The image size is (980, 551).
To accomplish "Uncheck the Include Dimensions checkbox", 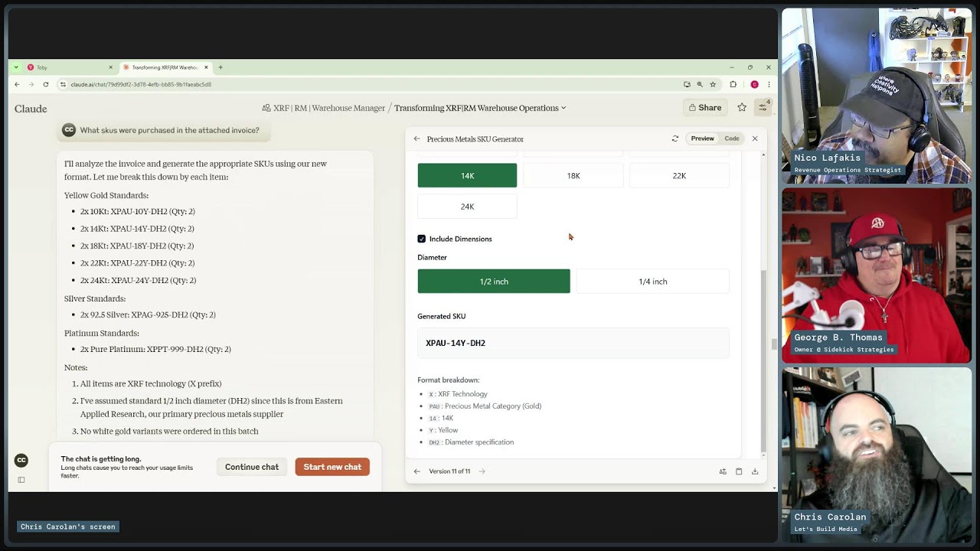I will [x=421, y=239].
